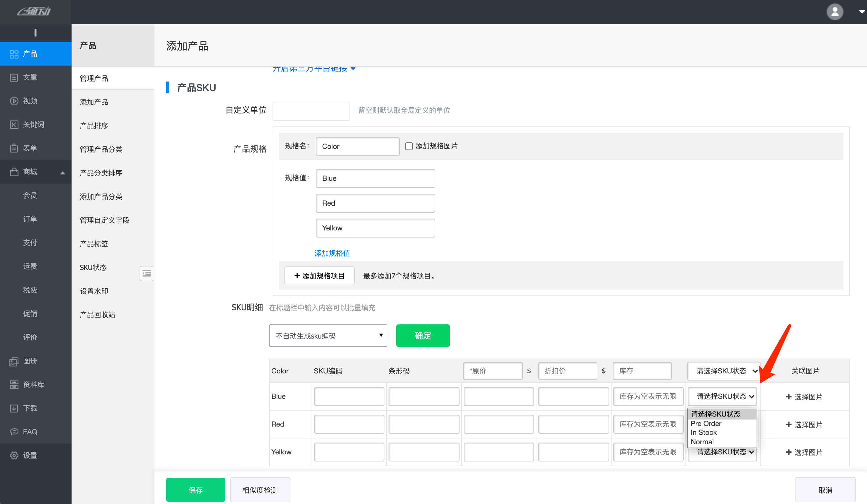Click the 表单 clipboard icon
Viewport: 867px width, 504px height.
(14, 148)
